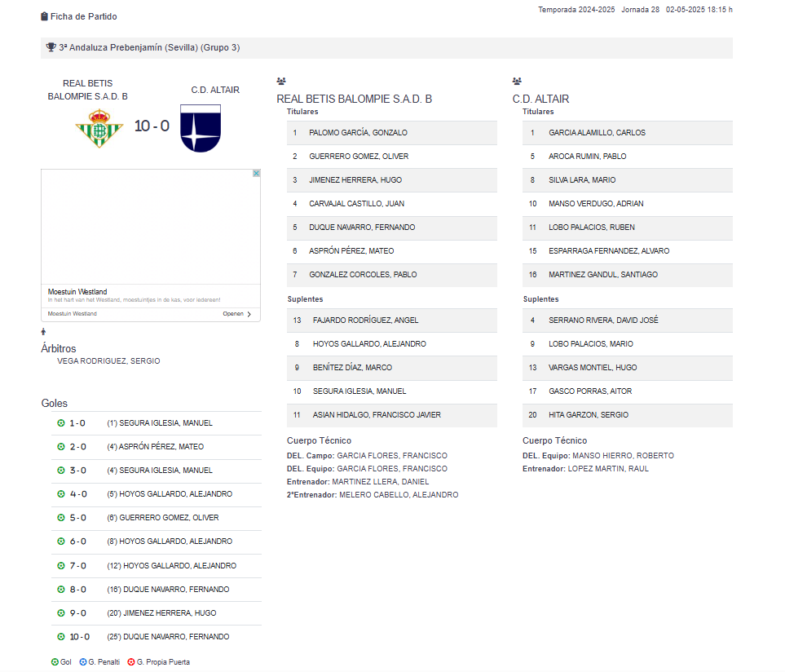
Task: Open the Moestuin Westland ad via Openen
Action: 236,314
